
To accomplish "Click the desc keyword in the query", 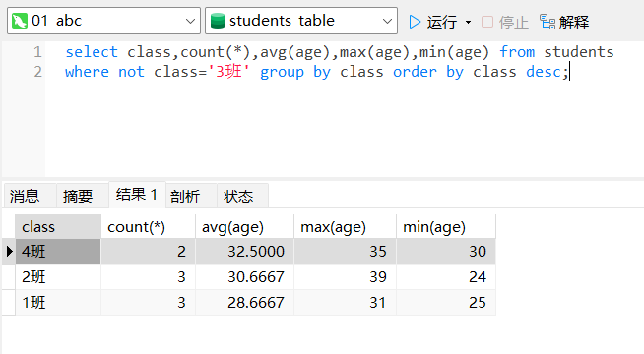I will 544,72.
